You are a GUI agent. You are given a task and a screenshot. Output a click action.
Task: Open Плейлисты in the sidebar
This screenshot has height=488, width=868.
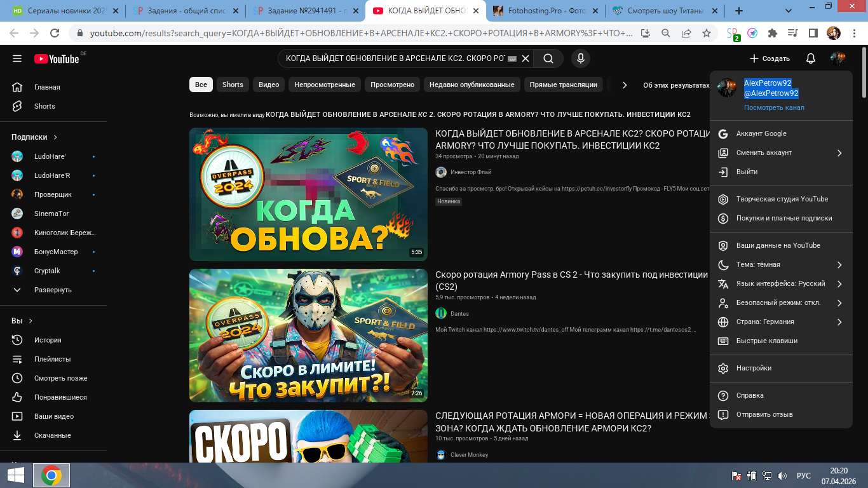(x=53, y=359)
